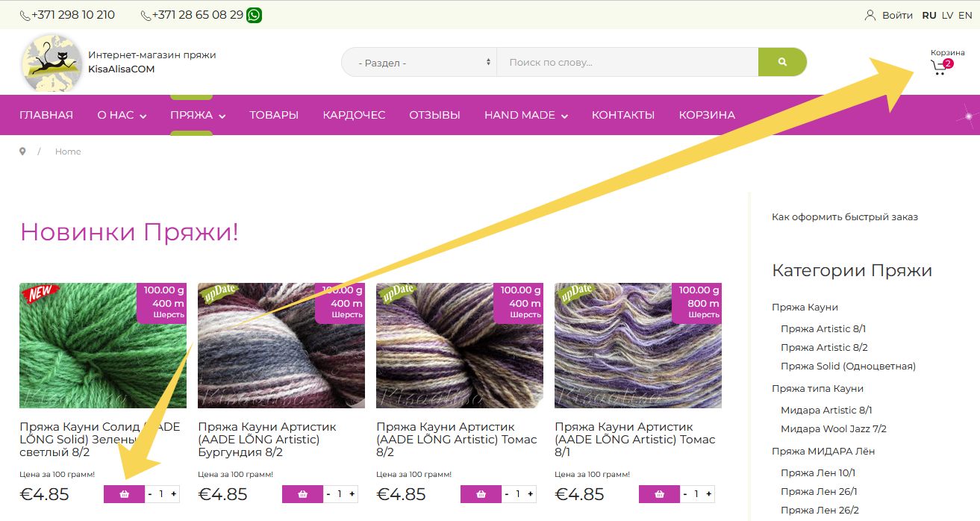Open the ОТЗЫВЫ menu item

(x=434, y=115)
